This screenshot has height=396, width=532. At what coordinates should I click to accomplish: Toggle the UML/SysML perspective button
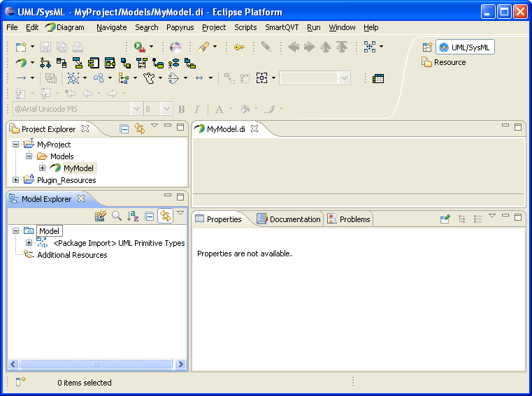(x=465, y=47)
